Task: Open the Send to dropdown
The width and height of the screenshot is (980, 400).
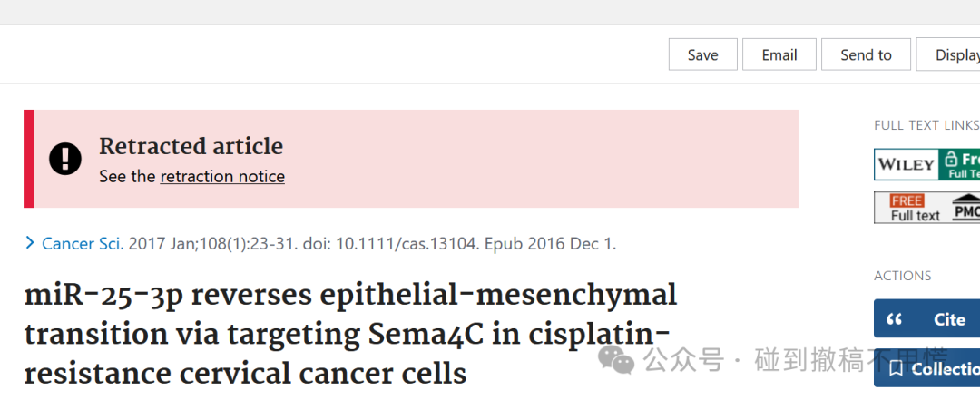Action: (x=866, y=54)
